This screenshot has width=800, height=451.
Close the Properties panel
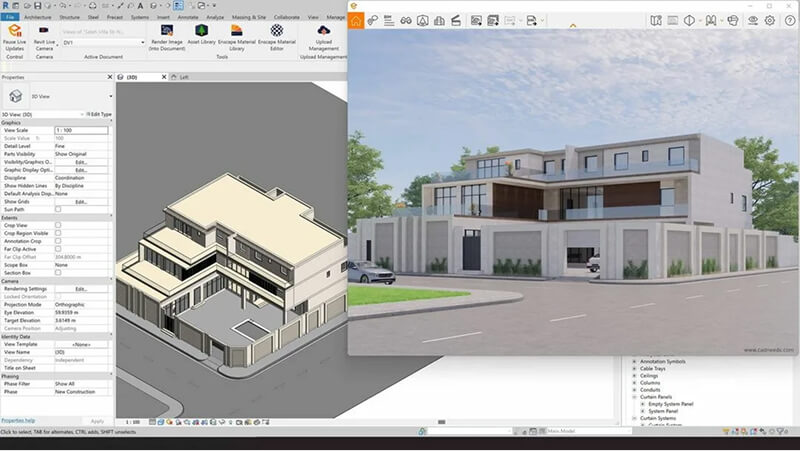(110, 77)
